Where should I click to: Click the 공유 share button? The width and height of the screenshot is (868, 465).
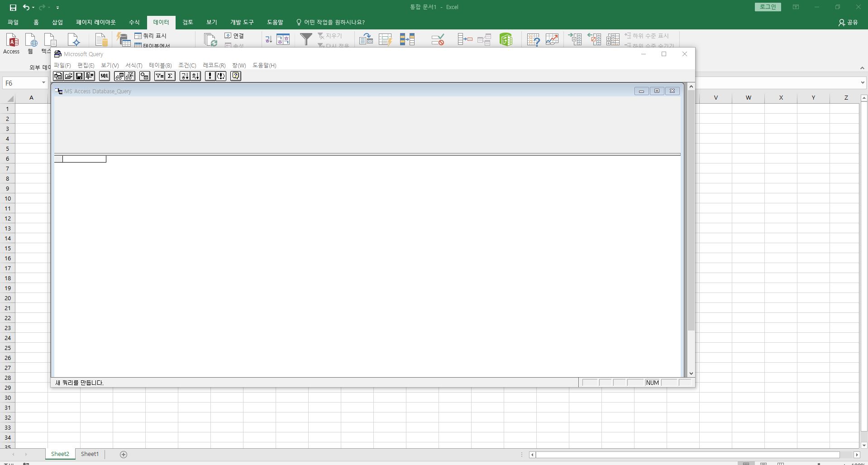click(x=848, y=22)
